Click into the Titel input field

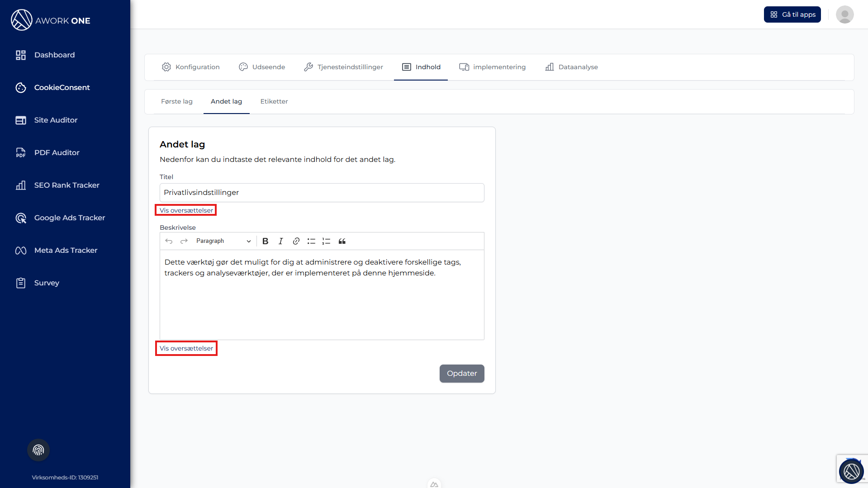click(x=322, y=193)
